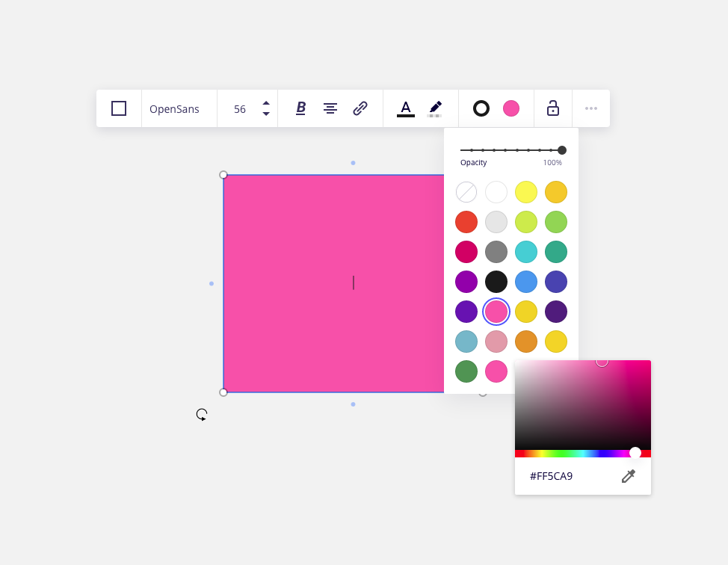Viewport: 728px width, 565px height.
Task: Open the text color picker
Action: [405, 109]
